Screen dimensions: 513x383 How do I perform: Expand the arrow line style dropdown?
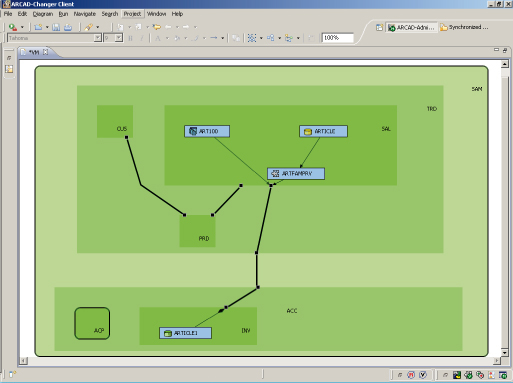click(222, 38)
